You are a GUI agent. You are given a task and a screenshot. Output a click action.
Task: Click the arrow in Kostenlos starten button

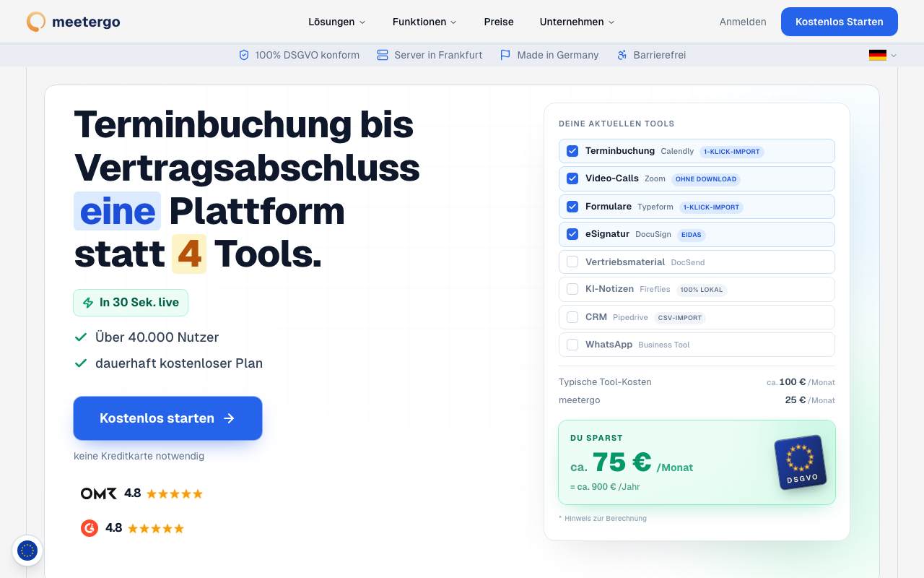[229, 418]
